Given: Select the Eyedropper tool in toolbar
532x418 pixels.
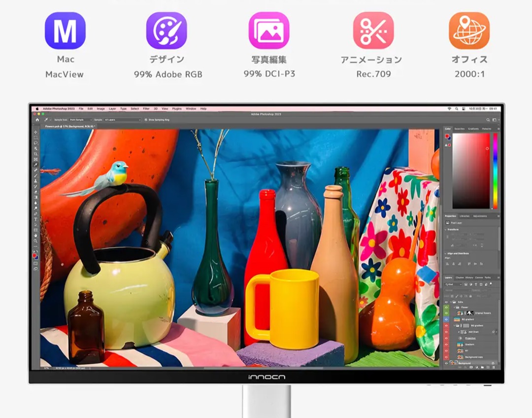Looking at the screenshot, I should [35, 165].
